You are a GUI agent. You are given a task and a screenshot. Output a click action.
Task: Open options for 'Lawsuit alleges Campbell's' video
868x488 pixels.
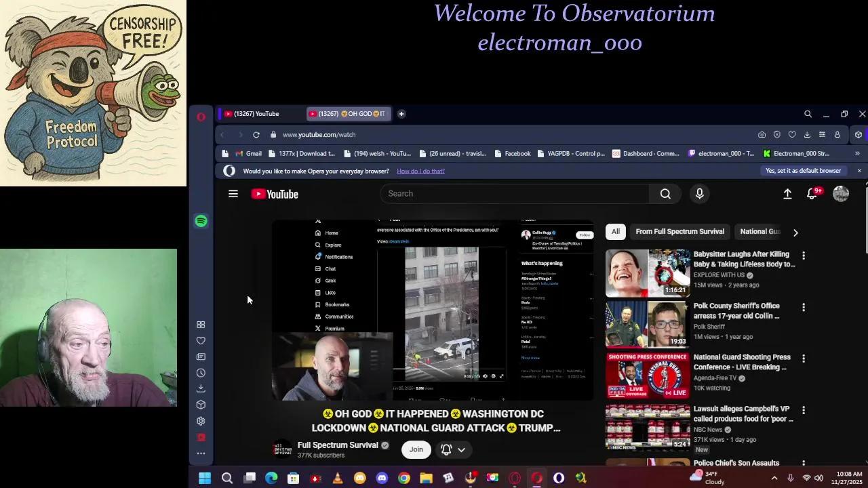click(804, 410)
